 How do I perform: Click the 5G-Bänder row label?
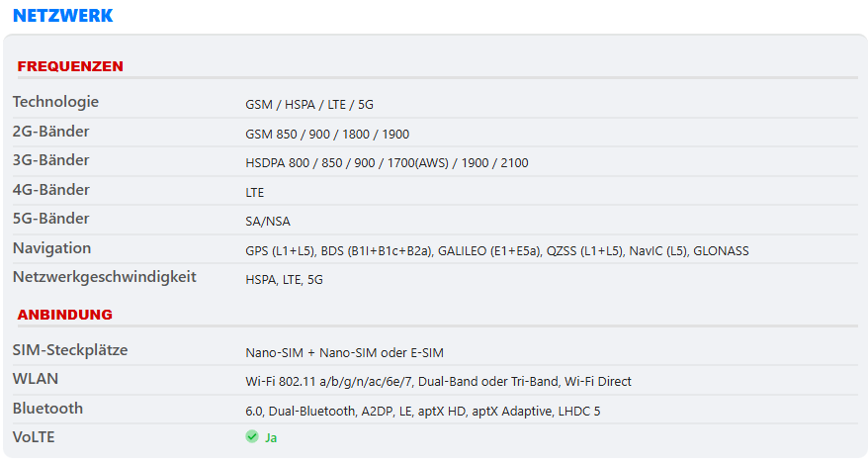pyautogui.click(x=51, y=219)
